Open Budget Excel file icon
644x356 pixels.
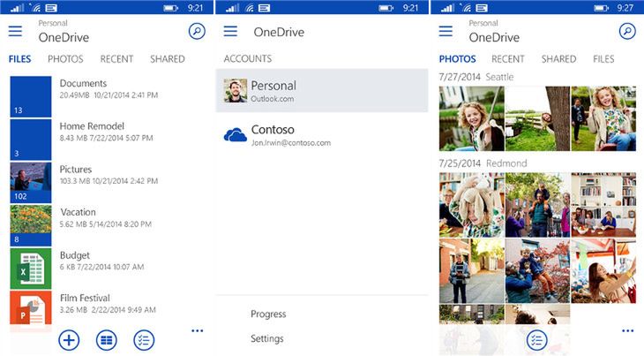pos(31,269)
